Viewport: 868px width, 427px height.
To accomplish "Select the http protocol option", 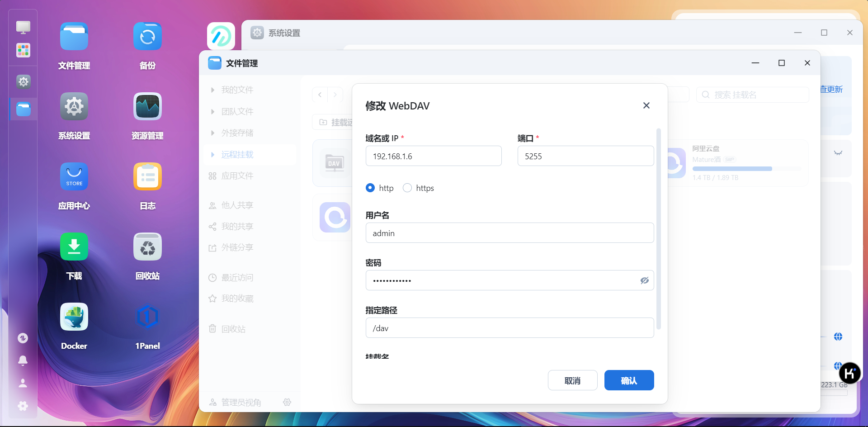I will (370, 188).
